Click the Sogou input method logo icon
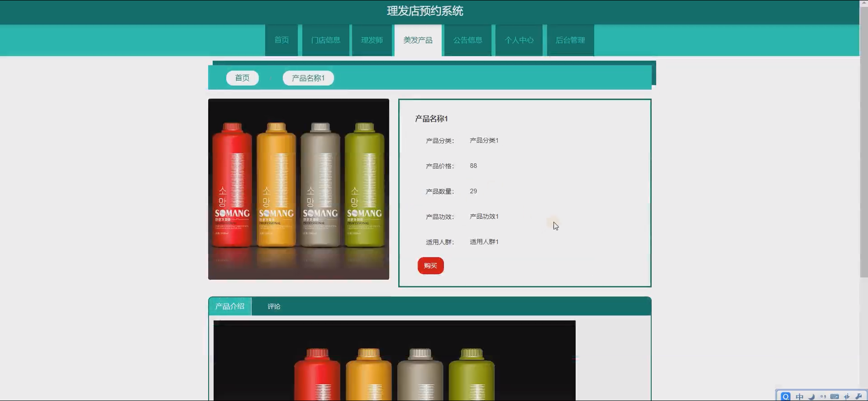The image size is (868, 401). [x=785, y=396]
